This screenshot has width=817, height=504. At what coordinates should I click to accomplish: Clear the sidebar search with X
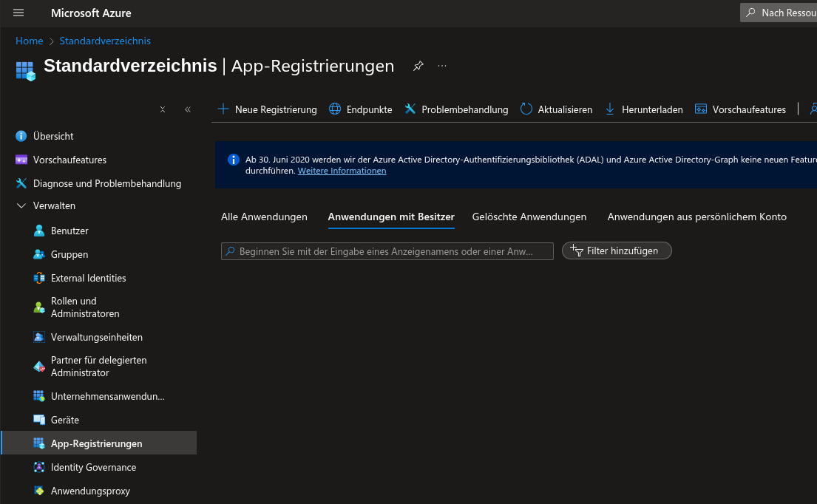163,109
